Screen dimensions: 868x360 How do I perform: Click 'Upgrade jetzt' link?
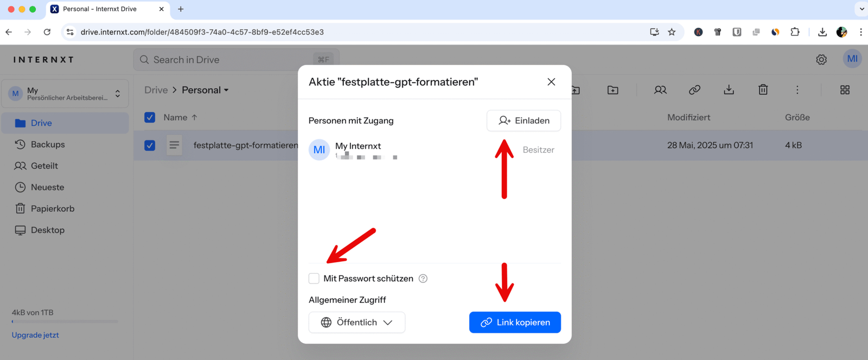click(35, 335)
